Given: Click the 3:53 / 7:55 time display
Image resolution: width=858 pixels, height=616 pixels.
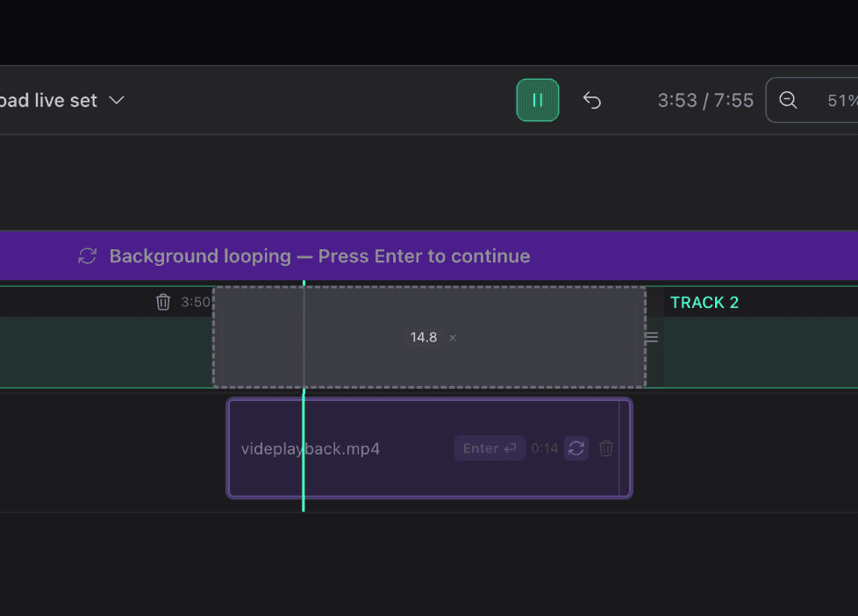Looking at the screenshot, I should point(705,100).
